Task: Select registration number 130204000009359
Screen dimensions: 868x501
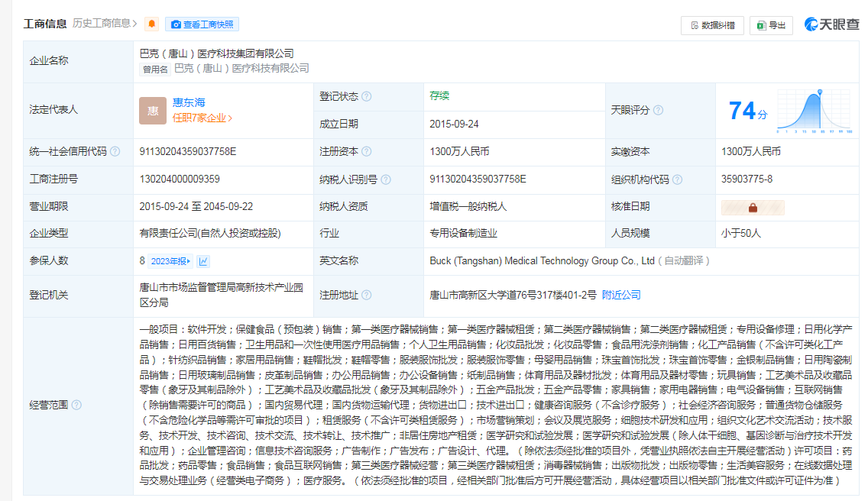Action: click(x=180, y=179)
